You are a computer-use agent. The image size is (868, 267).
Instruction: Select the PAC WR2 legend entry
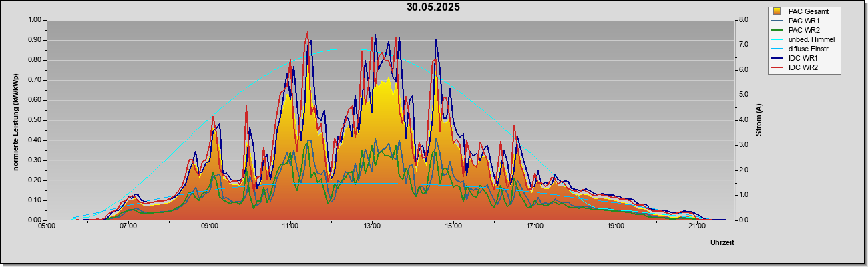803,30
